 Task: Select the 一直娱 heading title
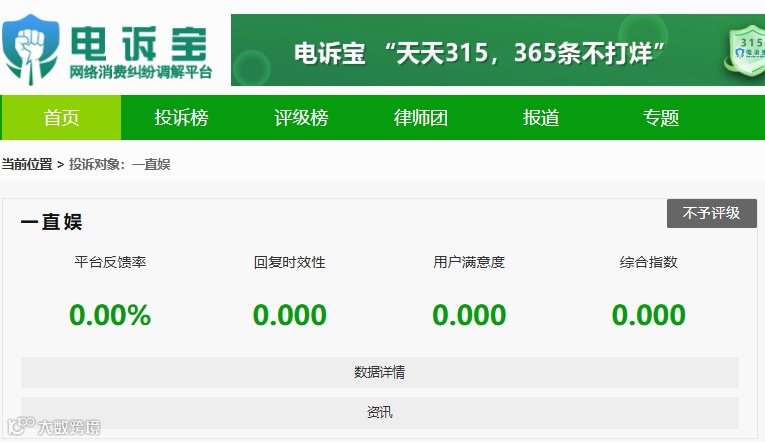point(51,222)
